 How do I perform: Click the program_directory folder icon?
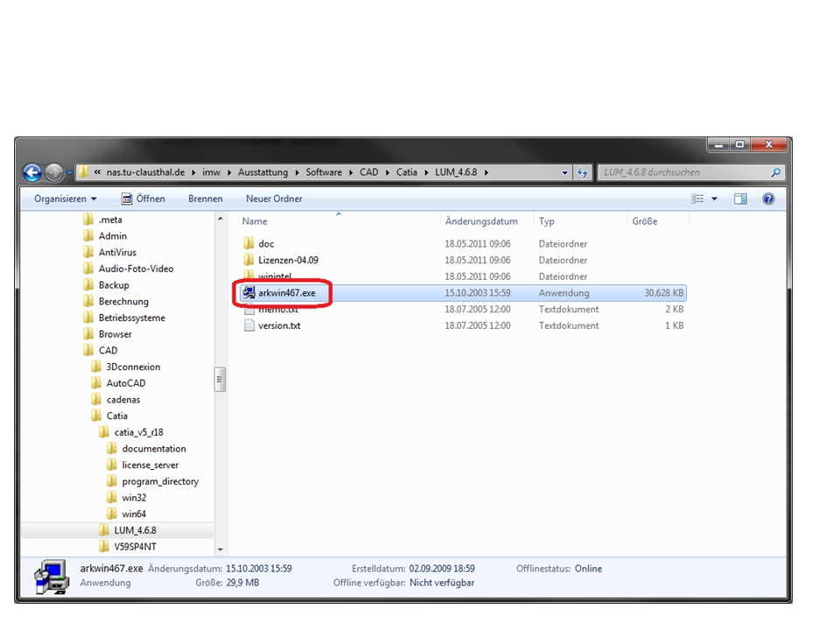click(111, 481)
